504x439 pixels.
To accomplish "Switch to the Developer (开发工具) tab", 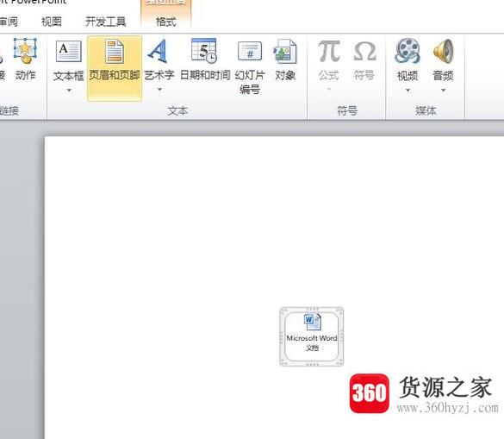I will [x=105, y=22].
